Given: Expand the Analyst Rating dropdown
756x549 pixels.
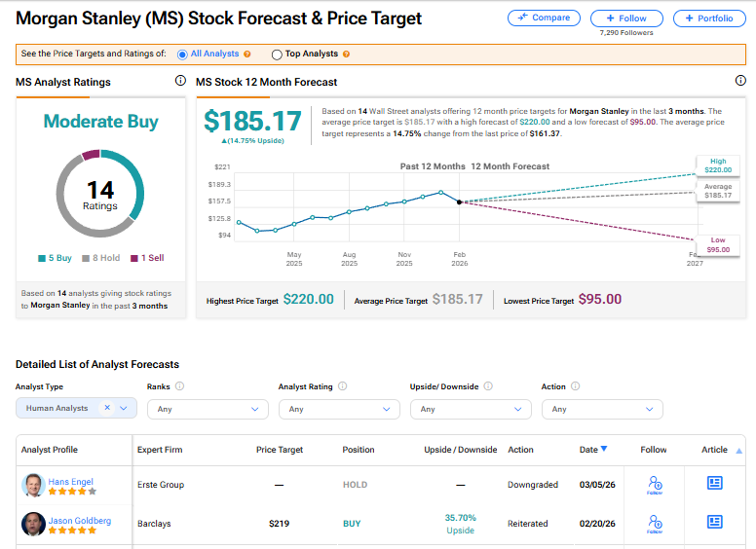Looking at the screenshot, I should click(x=338, y=409).
